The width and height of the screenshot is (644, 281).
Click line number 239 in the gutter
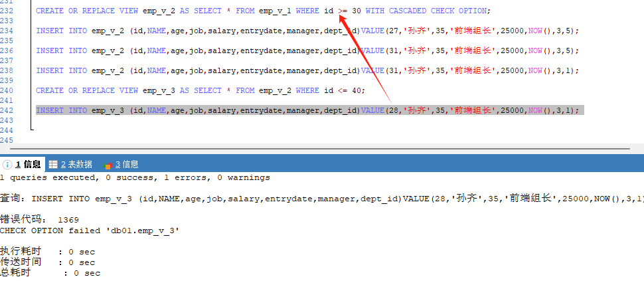click(6, 80)
